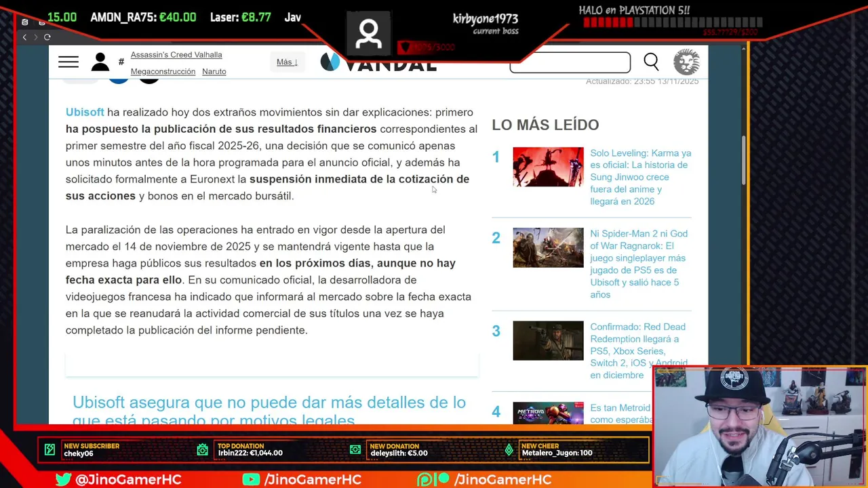868x488 pixels.
Task: Open the Megaconstrucción topic link
Action: click(x=163, y=71)
